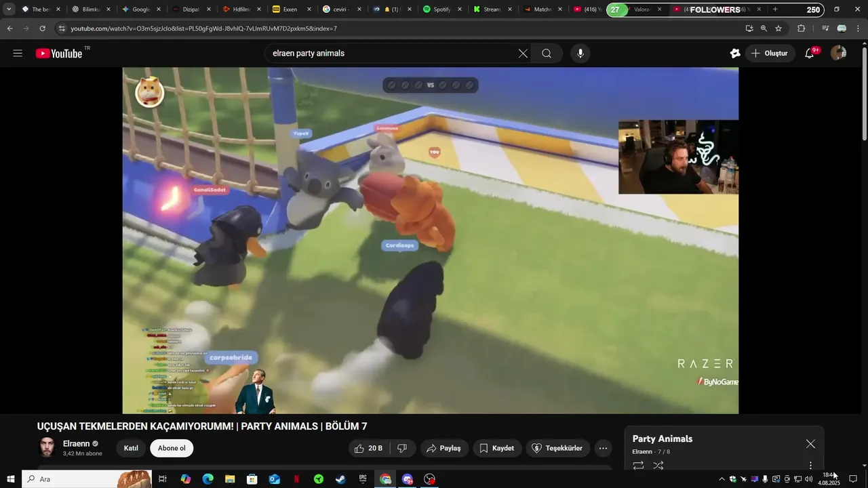Click the install app icon in address bar

point(749,28)
